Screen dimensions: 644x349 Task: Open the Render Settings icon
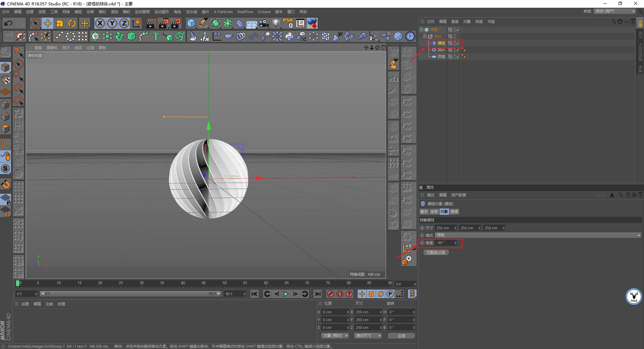pyautogui.click(x=176, y=23)
